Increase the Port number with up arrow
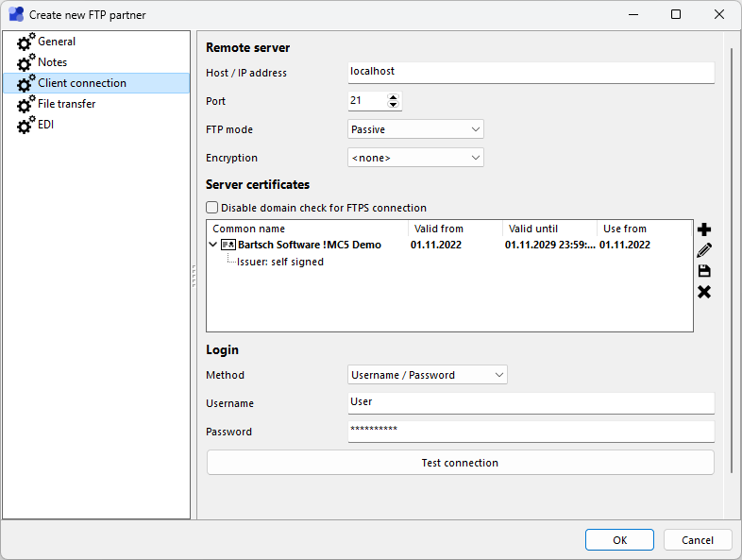This screenshot has height=560, width=742. 394,96
